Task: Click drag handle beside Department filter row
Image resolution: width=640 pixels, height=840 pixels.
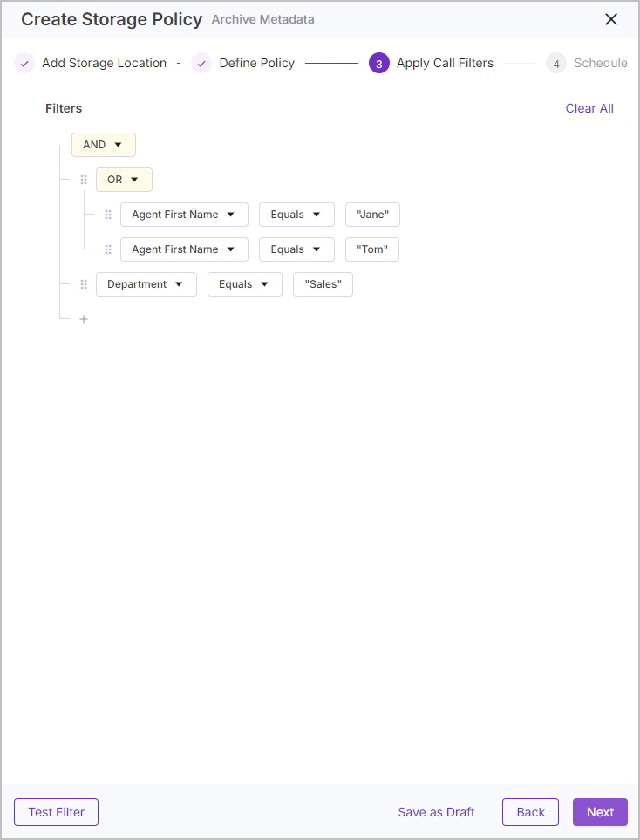Action: (84, 284)
